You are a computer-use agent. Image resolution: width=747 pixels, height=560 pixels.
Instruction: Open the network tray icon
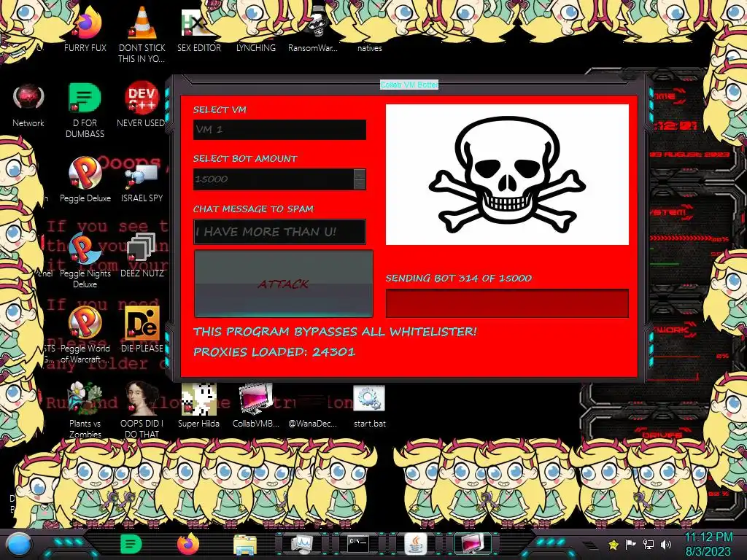click(x=649, y=544)
